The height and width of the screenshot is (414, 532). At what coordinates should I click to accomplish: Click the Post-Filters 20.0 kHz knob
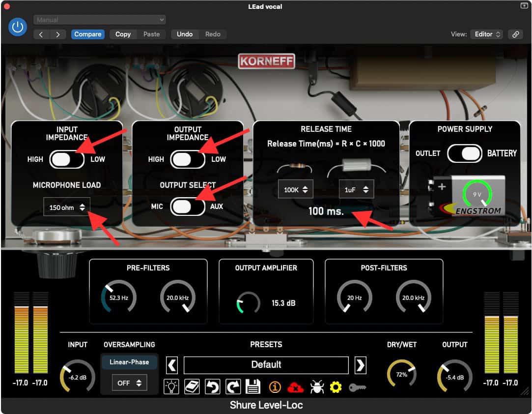click(414, 297)
